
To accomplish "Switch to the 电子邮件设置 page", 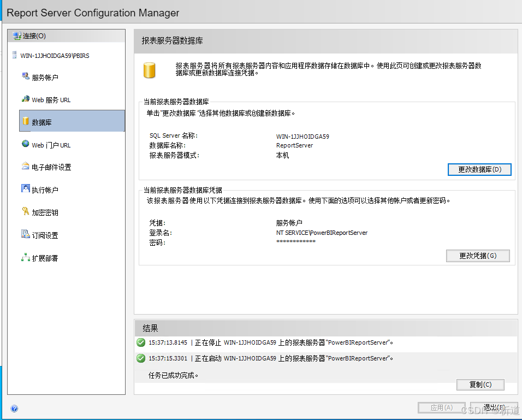I will tap(51, 168).
